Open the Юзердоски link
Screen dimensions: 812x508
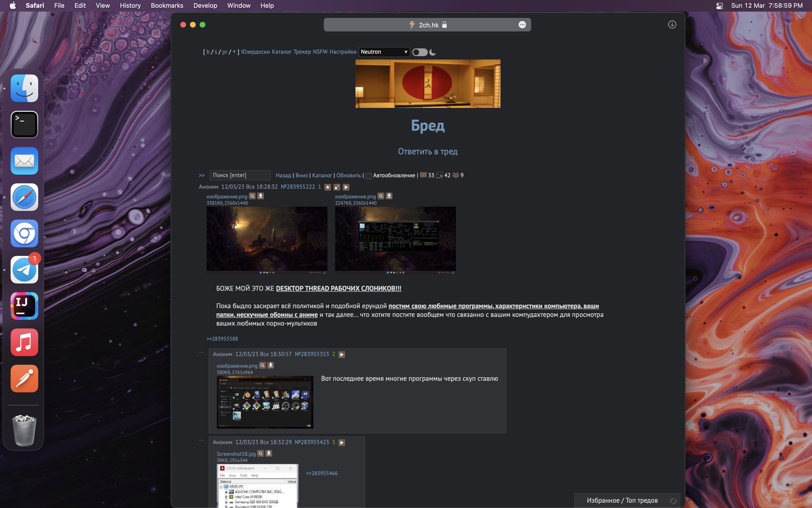255,52
